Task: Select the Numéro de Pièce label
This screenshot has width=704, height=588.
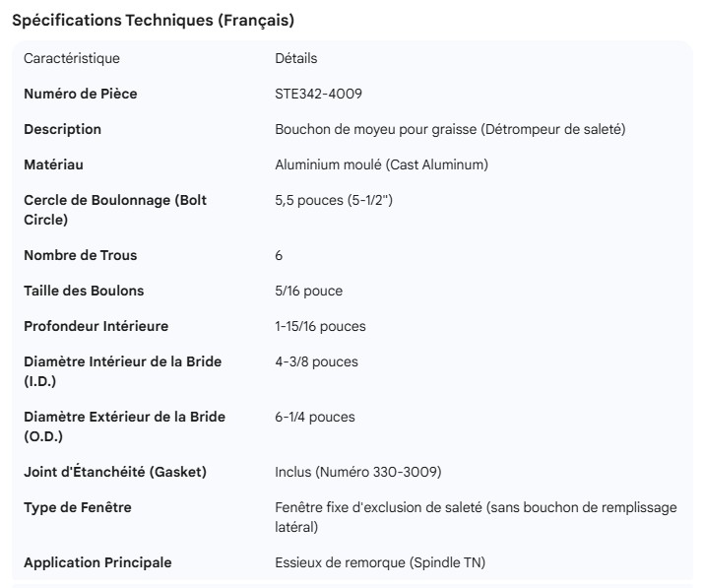Action: [81, 94]
